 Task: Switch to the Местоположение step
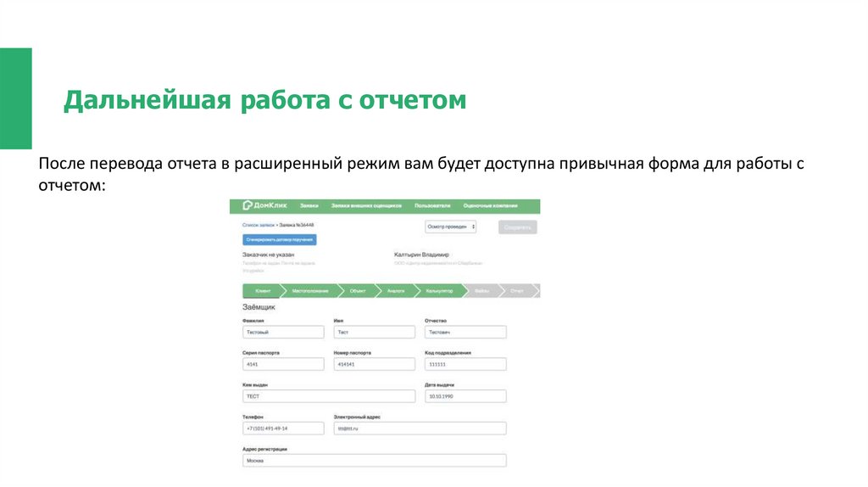(309, 291)
